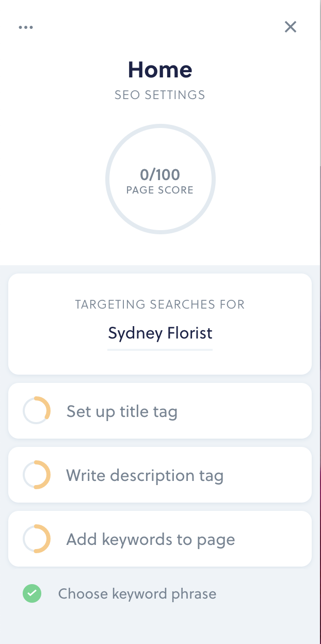Click the progress ring beside Add keywords to page
The image size is (321, 644).
pyautogui.click(x=37, y=539)
